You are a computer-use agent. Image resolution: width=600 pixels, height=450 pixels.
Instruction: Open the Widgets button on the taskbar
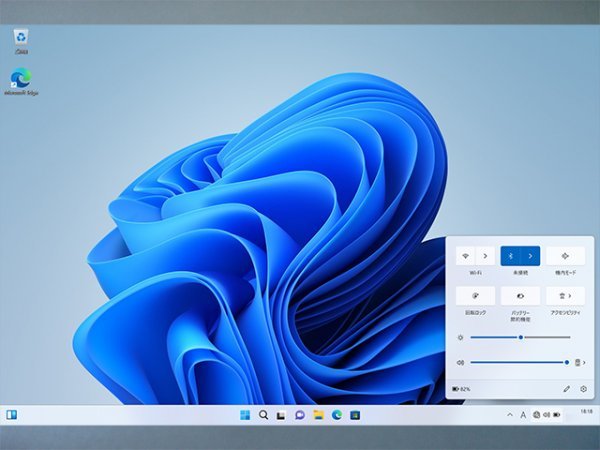tap(11, 415)
